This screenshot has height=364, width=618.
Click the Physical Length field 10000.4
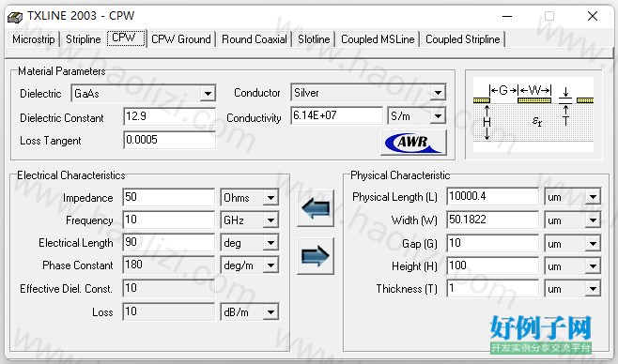(493, 196)
